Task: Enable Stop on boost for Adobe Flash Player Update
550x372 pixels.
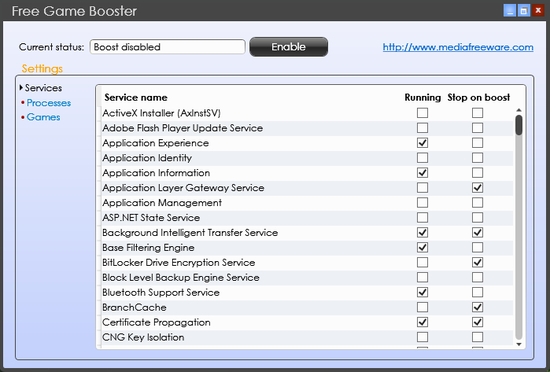Action: [477, 128]
